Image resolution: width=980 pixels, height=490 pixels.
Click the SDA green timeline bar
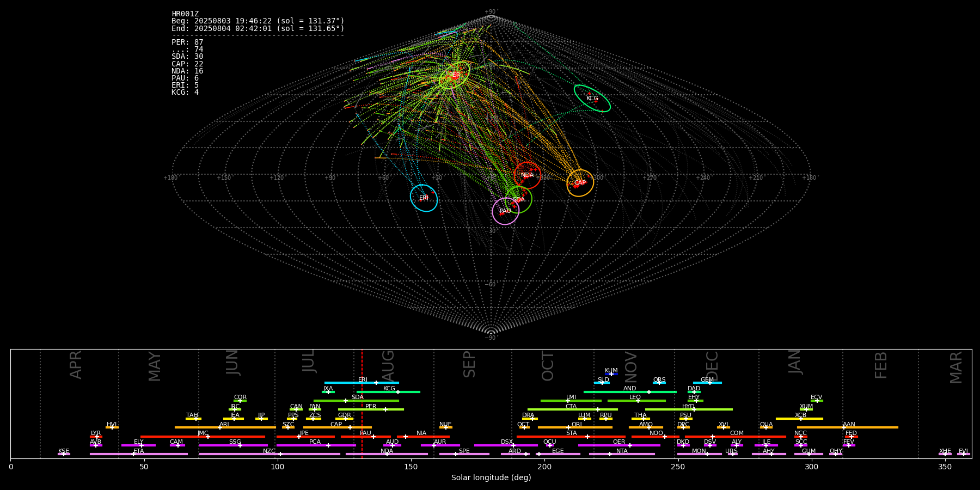pyautogui.click(x=356, y=400)
